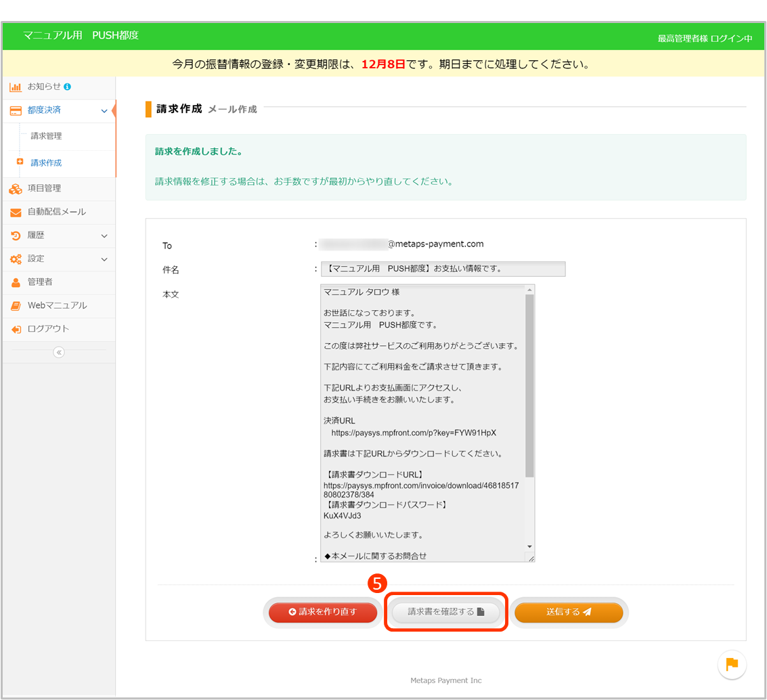Click the 設定 gears icon
Screen dimensions: 767x700
pyautogui.click(x=16, y=259)
